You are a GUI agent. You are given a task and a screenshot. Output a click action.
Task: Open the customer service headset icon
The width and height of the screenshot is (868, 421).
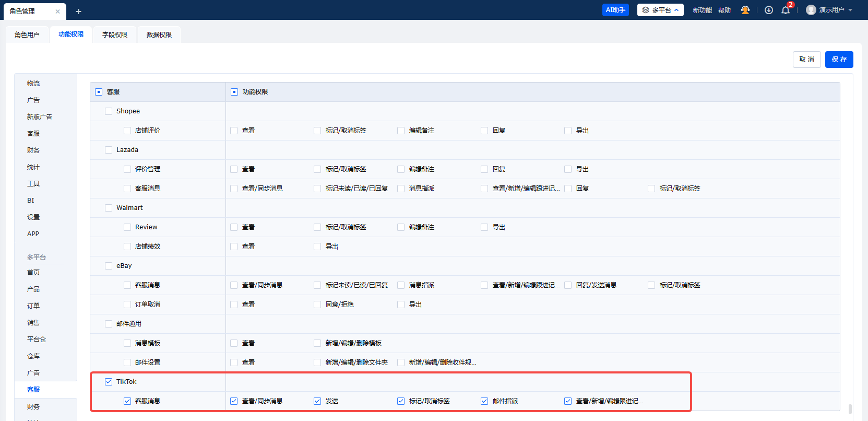pyautogui.click(x=745, y=10)
